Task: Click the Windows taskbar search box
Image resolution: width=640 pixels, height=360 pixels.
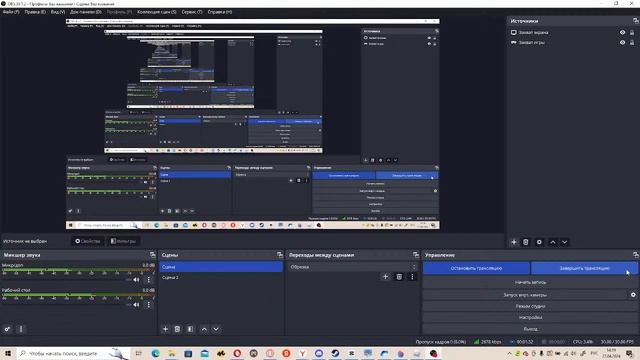Action: tap(73, 353)
